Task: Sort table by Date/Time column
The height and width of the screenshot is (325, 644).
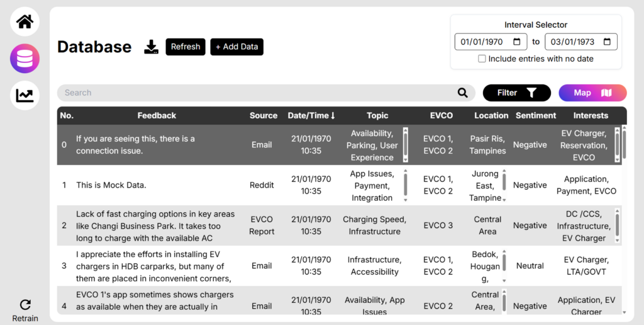Action: 311,115
